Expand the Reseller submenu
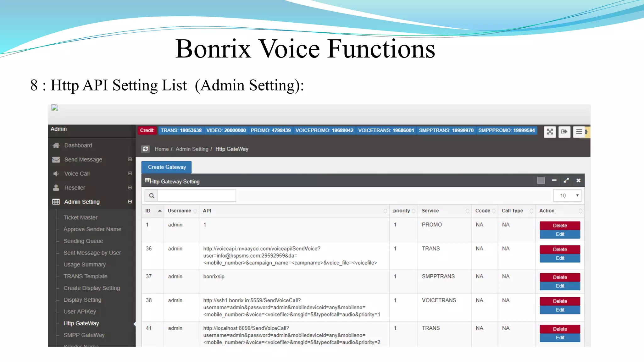The image size is (644, 362). click(130, 188)
